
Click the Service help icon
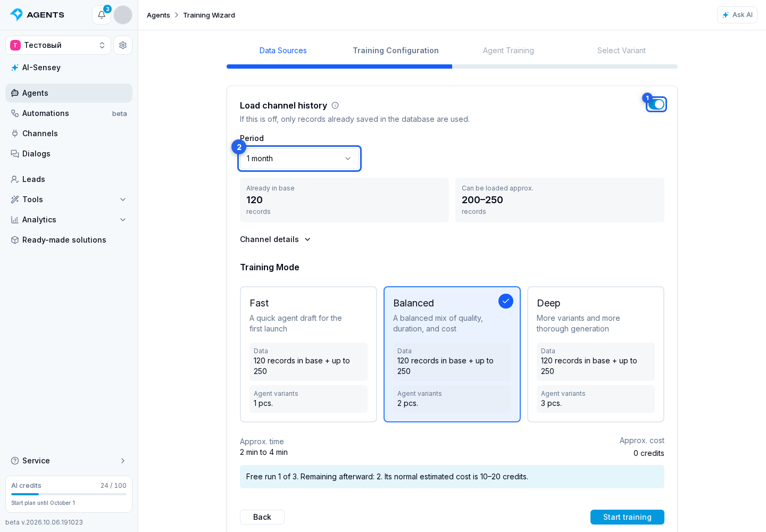15,461
